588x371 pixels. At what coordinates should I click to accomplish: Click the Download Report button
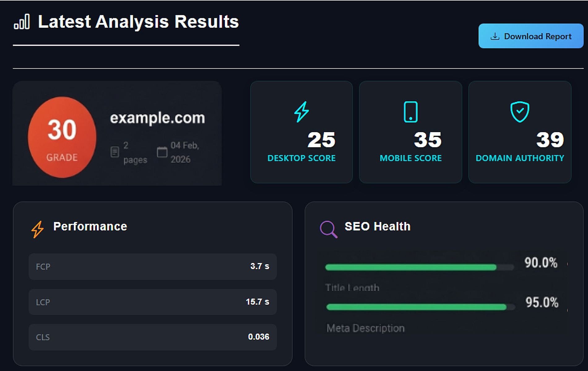tap(531, 36)
